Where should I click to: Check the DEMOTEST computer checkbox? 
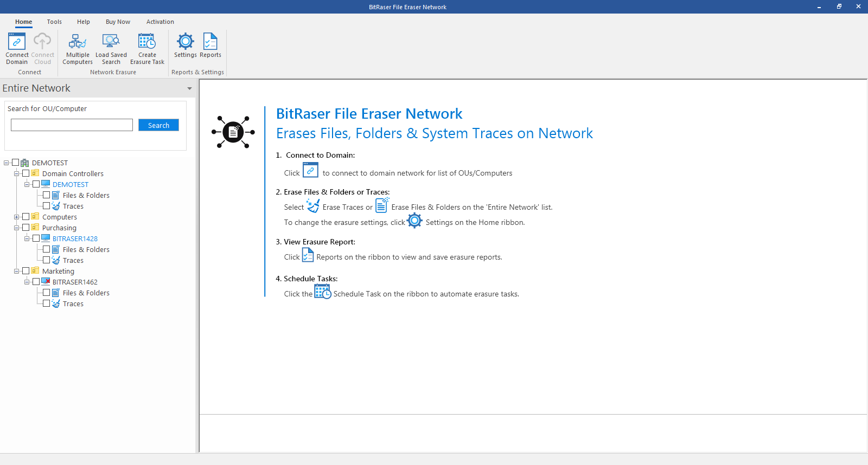[36, 184]
